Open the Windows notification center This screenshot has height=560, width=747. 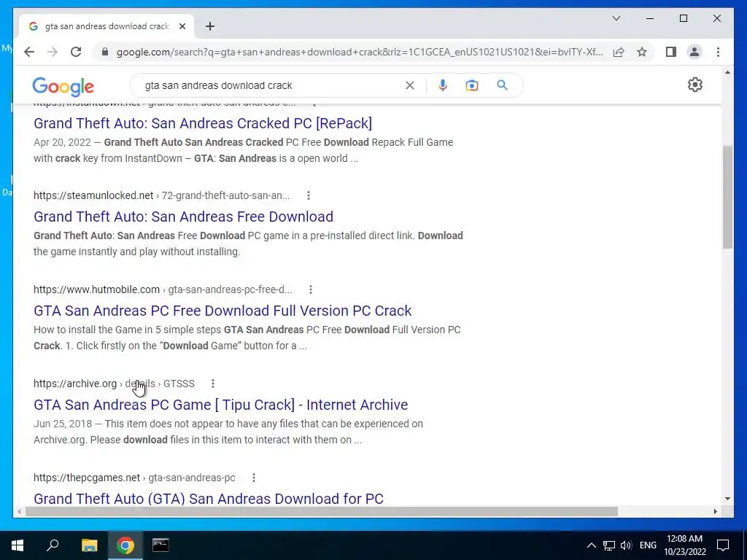point(723,545)
